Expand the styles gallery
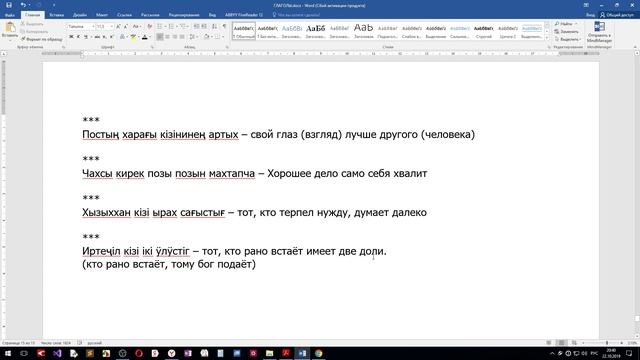The height and width of the screenshot is (360, 640). (547, 38)
